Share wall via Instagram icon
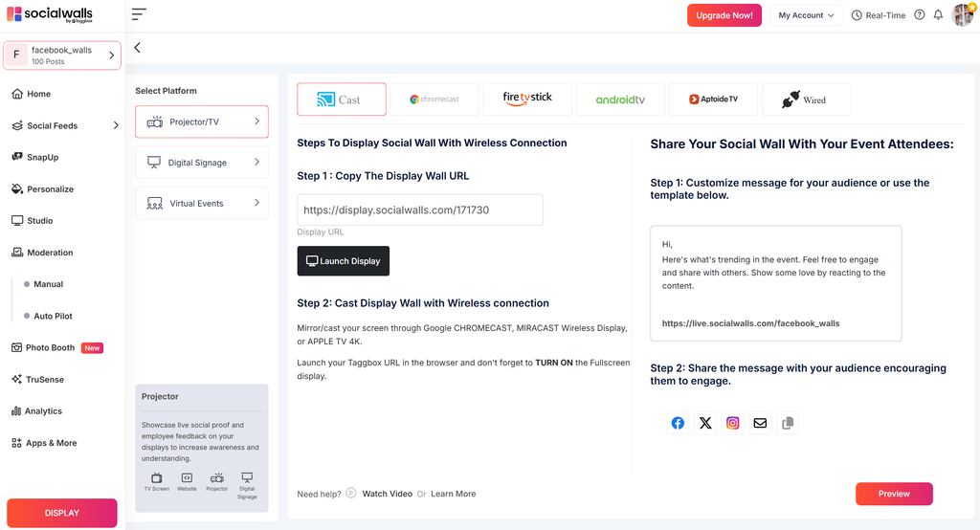Image resolution: width=980 pixels, height=530 pixels. (732, 423)
